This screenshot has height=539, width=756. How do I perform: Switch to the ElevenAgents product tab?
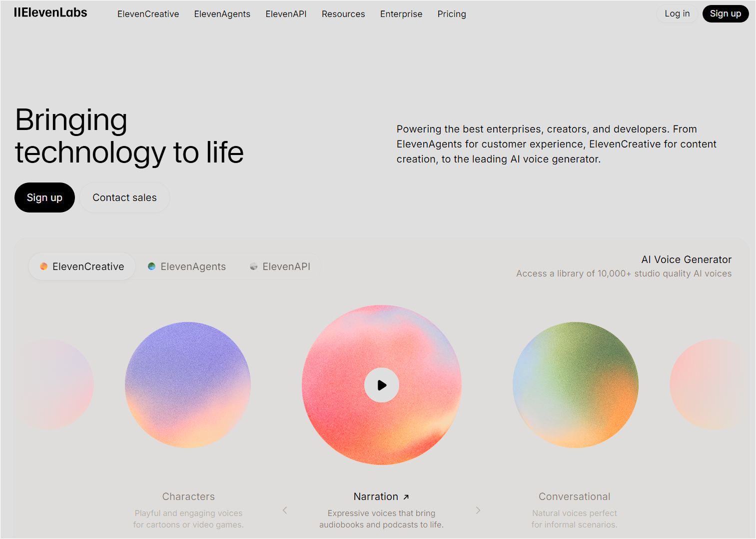pos(187,266)
